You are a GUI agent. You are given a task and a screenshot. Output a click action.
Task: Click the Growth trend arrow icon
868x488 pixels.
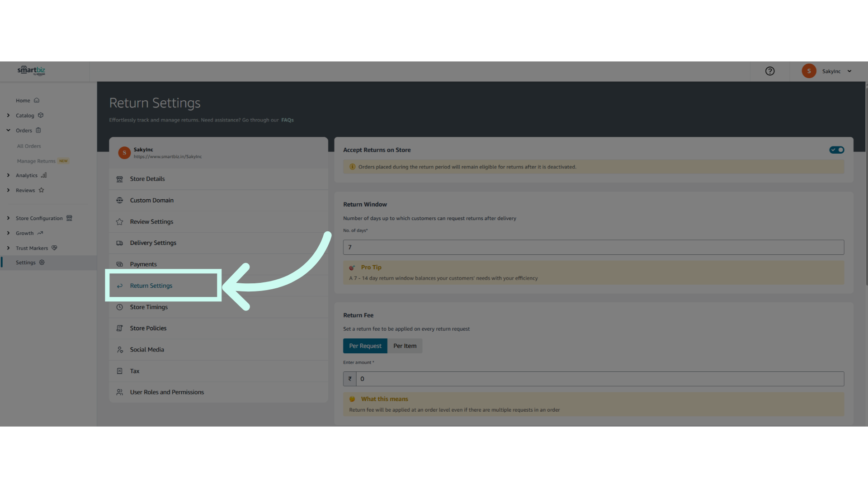(40, 233)
